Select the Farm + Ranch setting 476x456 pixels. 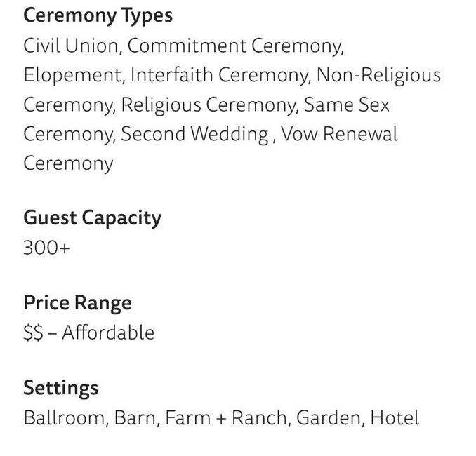click(228, 418)
